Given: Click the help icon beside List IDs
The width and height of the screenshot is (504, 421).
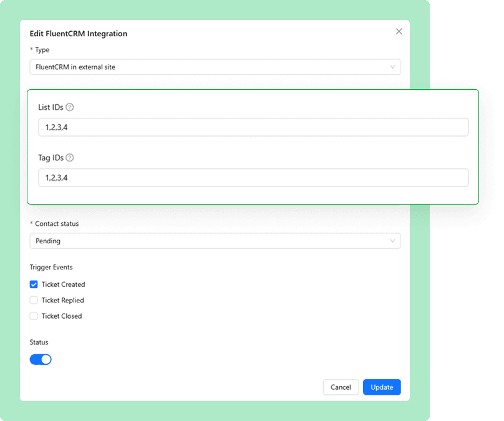Looking at the screenshot, I should click(x=69, y=107).
